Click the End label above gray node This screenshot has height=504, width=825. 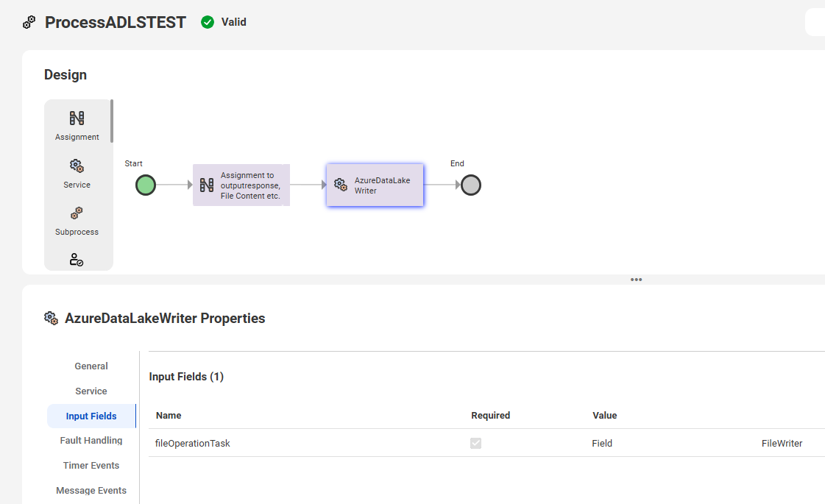click(457, 163)
